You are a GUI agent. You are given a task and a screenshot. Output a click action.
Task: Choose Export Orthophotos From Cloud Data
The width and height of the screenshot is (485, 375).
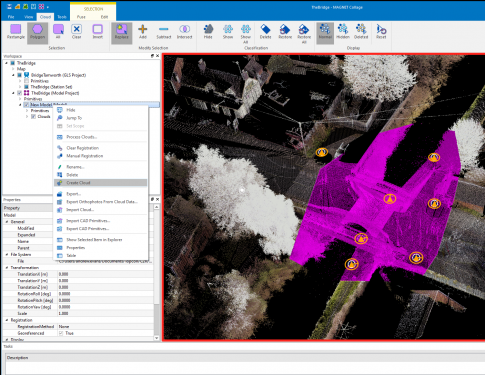(100, 202)
